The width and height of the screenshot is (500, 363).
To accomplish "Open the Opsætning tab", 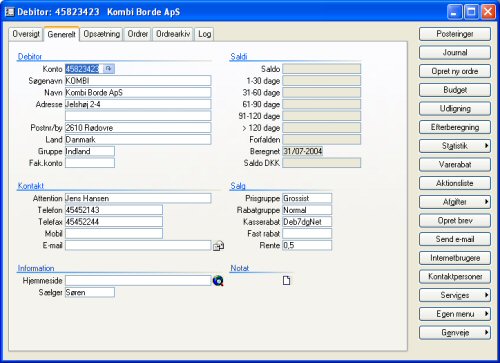I will 102,34.
